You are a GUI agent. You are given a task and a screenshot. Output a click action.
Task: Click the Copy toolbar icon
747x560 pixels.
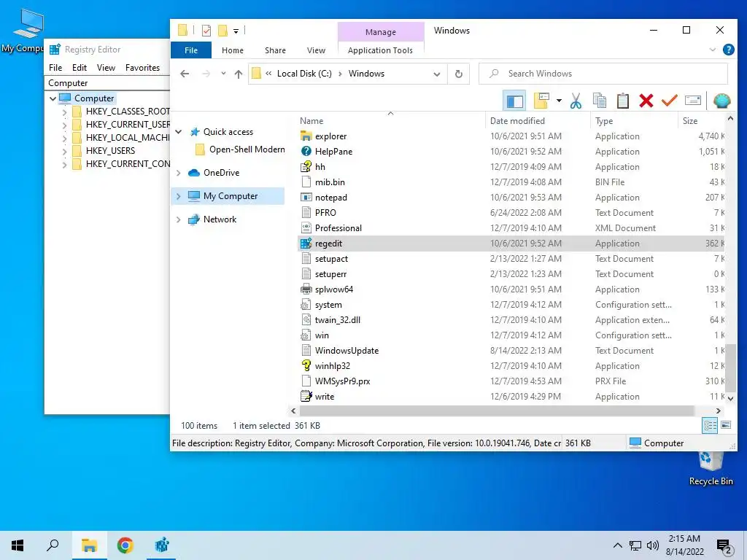[600, 101]
